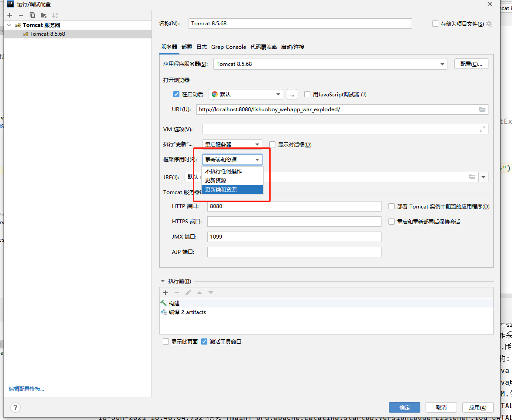512x420 pixels.
Task: Check 重启和重新部署后保持会话
Action: pyautogui.click(x=392, y=222)
